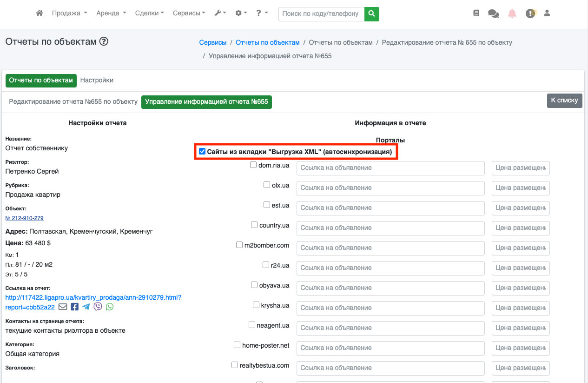588x383 pixels.
Task: Open the chat messages icon
Action: (493, 13)
